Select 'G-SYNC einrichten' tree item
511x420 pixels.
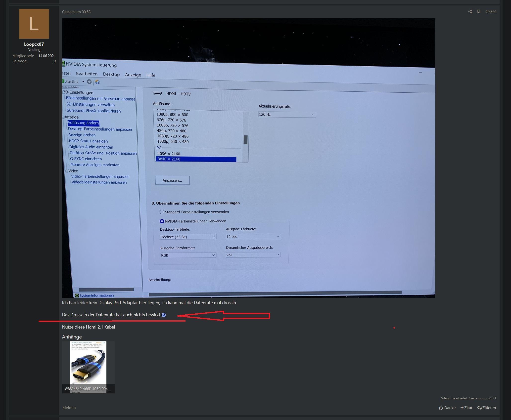point(86,159)
